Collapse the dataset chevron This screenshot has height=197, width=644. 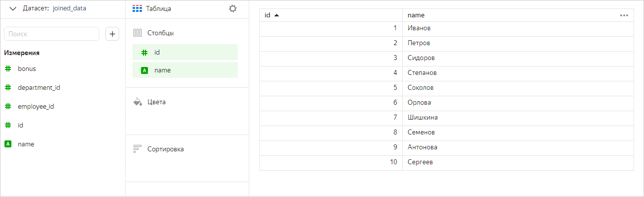(x=13, y=8)
